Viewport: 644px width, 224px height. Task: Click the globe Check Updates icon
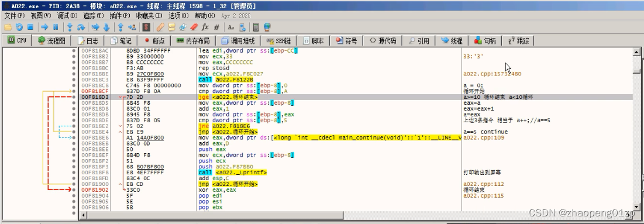click(x=267, y=27)
